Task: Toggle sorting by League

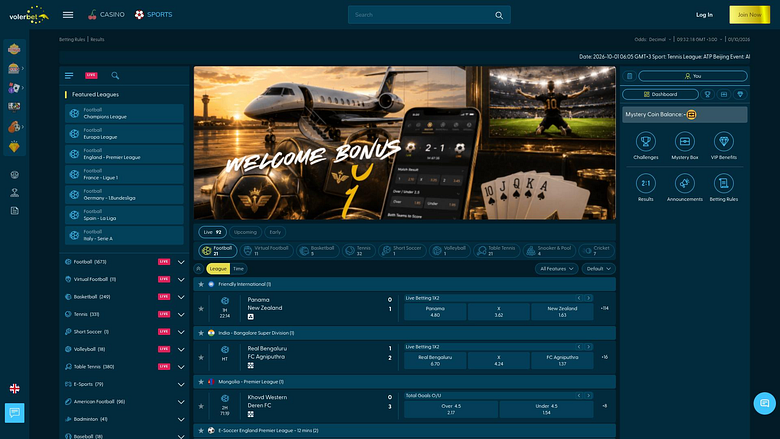Action: 218,269
